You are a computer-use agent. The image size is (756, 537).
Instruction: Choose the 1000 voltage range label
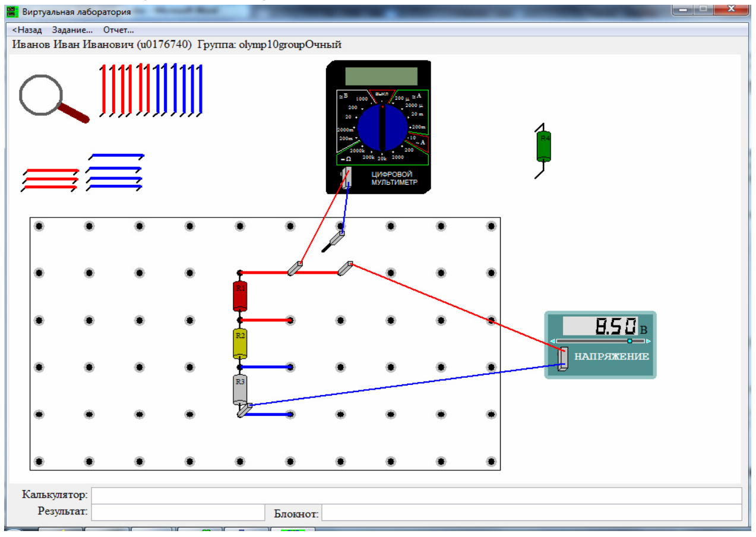coord(361,99)
